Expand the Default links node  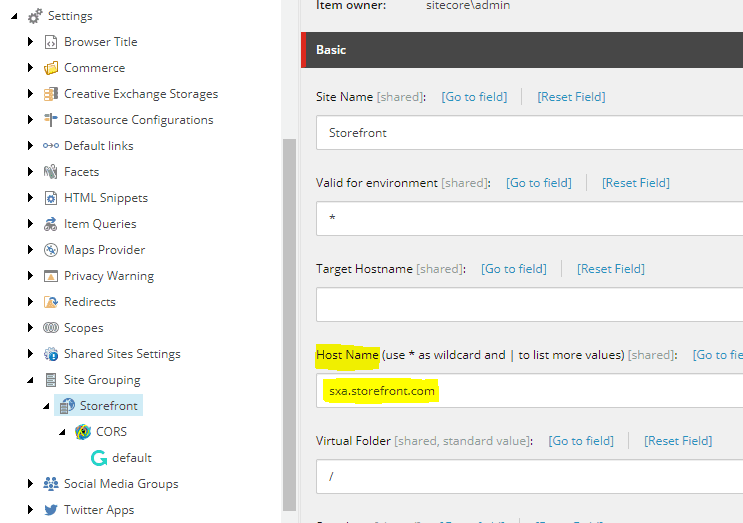30,145
